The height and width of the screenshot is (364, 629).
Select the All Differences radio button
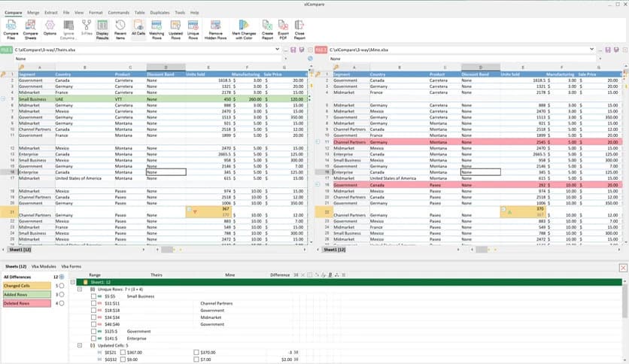[x=62, y=277]
